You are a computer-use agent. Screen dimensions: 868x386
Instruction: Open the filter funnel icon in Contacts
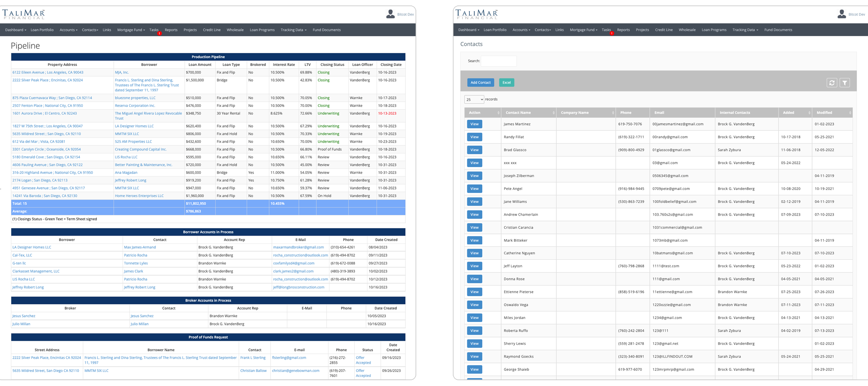tap(844, 83)
